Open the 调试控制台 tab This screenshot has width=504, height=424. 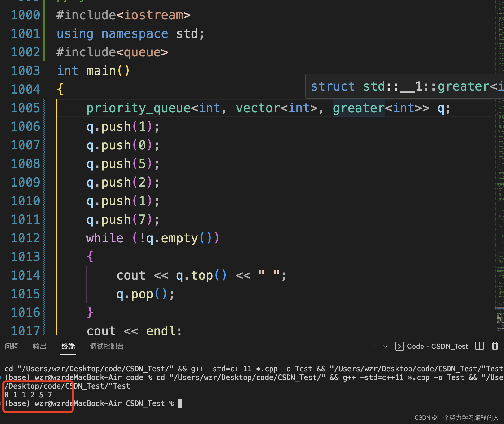[x=107, y=346]
